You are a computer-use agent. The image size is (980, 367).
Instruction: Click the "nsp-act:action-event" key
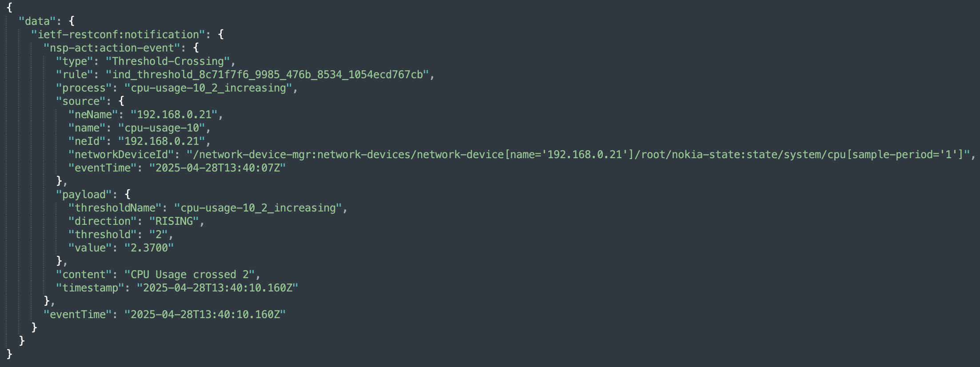pyautogui.click(x=112, y=48)
